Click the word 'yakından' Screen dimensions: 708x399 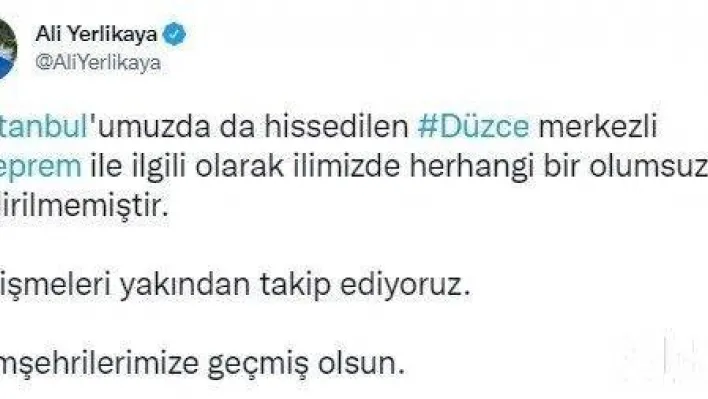185,285
